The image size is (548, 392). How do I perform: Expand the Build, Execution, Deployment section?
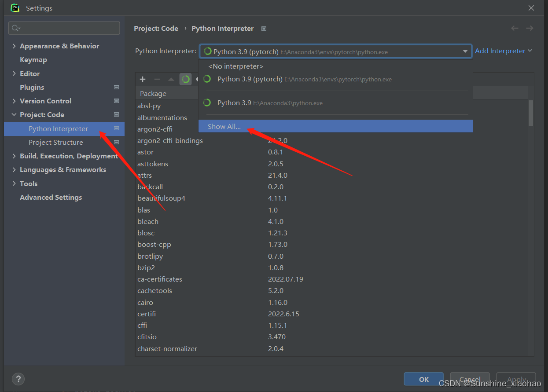coord(13,156)
